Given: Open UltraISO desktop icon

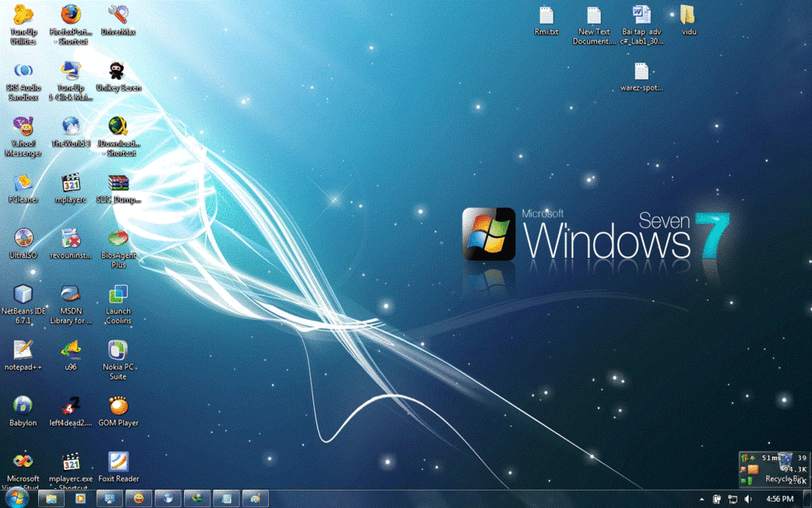Looking at the screenshot, I should click(x=23, y=243).
